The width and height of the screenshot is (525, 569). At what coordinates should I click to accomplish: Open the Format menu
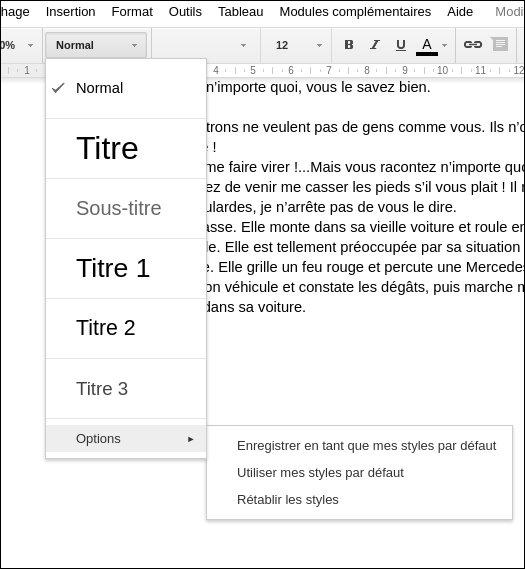click(132, 12)
